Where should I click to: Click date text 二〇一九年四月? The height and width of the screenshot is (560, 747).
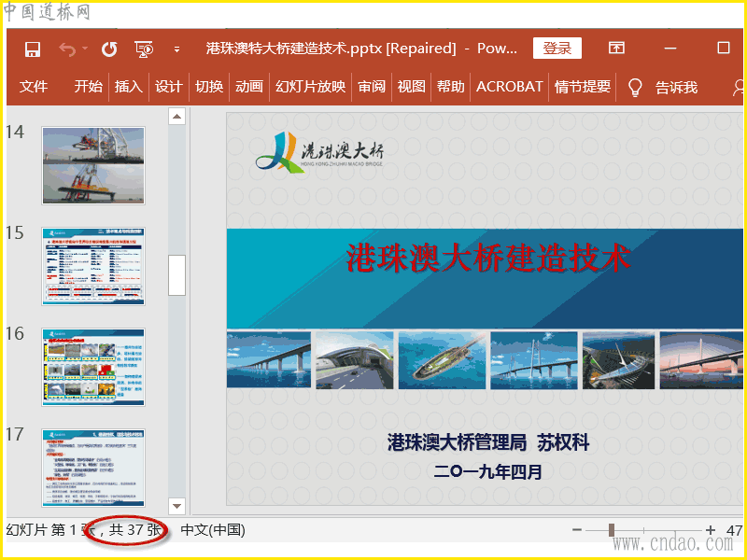point(488,472)
